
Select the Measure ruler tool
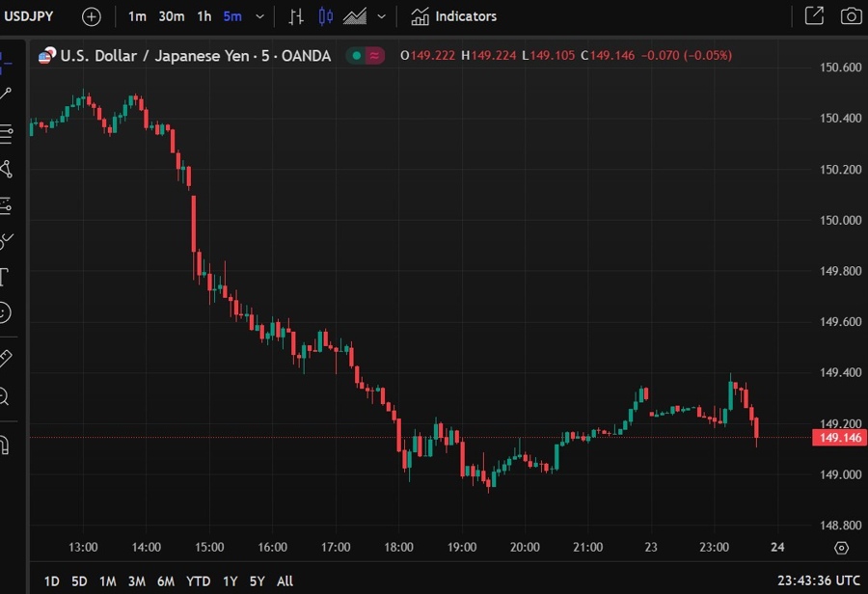tap(6, 358)
